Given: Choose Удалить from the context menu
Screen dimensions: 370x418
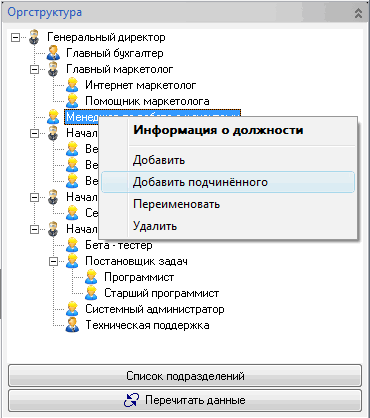Looking at the screenshot, I should (x=228, y=226).
